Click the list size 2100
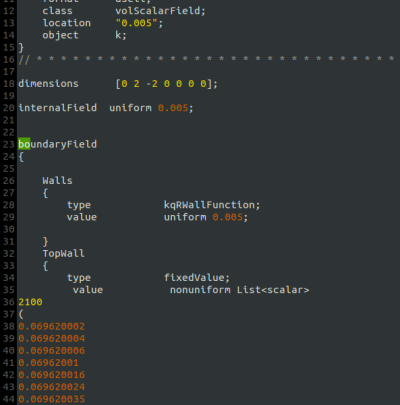The image size is (400, 405). pyautogui.click(x=30, y=302)
